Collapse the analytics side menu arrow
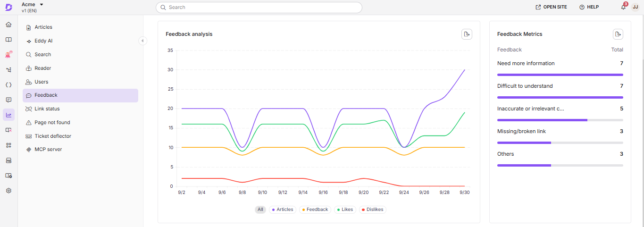Viewport: 644px width, 227px height. tap(142, 41)
